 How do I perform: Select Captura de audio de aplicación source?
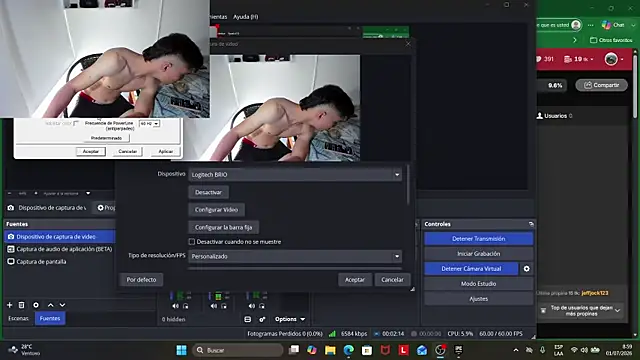coord(60,249)
